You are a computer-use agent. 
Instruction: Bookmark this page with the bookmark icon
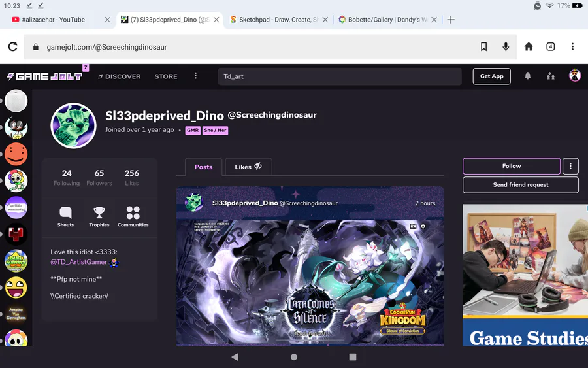(x=483, y=46)
